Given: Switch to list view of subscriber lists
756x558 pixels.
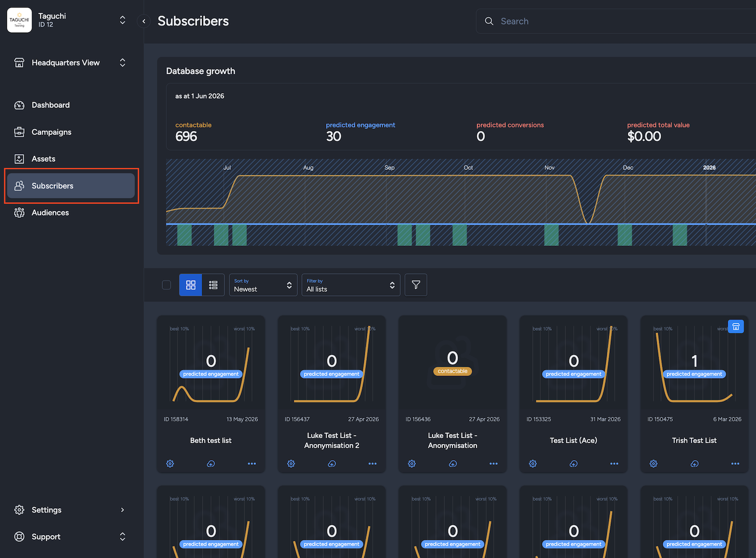Looking at the screenshot, I should click(213, 285).
